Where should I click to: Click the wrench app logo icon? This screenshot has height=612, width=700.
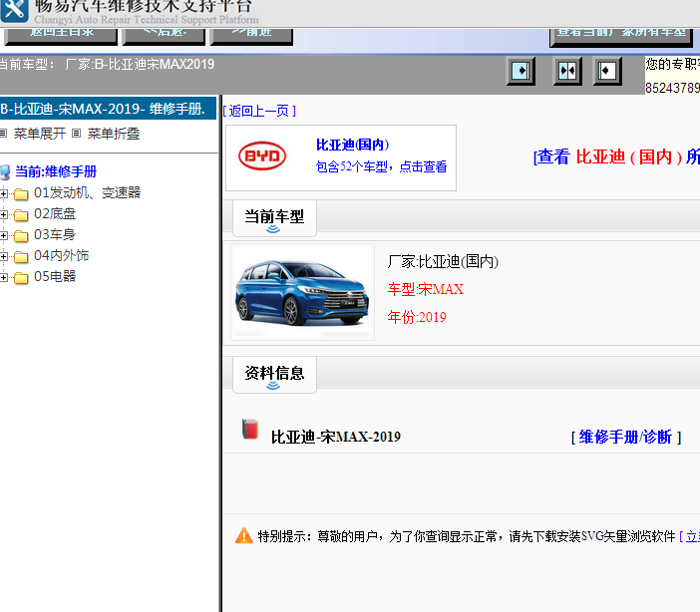click(14, 11)
